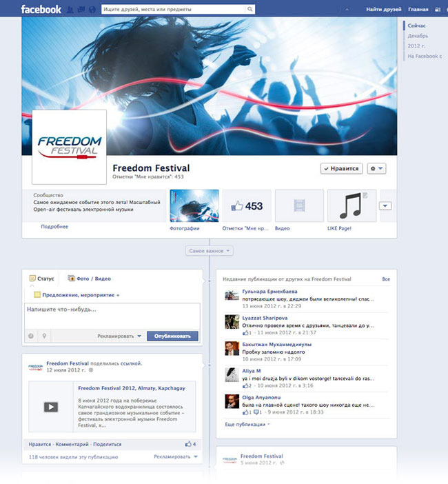This screenshot has height=484, width=448.
Task: Click Freedom Festival avatar on shared link post
Action: tap(35, 367)
